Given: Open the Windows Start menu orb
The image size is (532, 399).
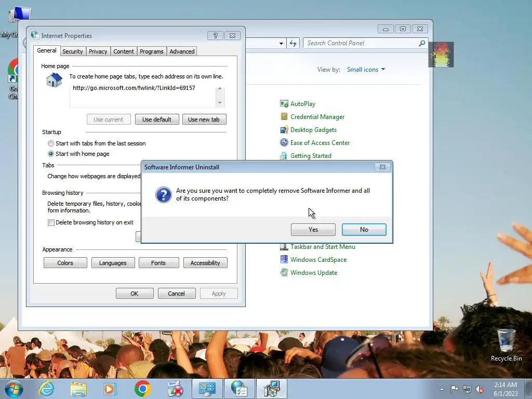Looking at the screenshot, I should pyautogui.click(x=14, y=389).
